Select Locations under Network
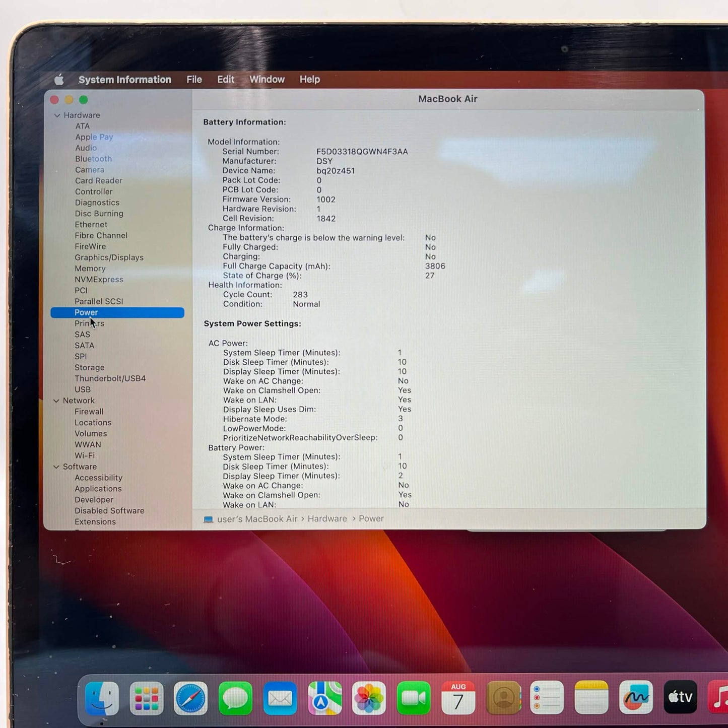The height and width of the screenshot is (728, 728). click(93, 423)
